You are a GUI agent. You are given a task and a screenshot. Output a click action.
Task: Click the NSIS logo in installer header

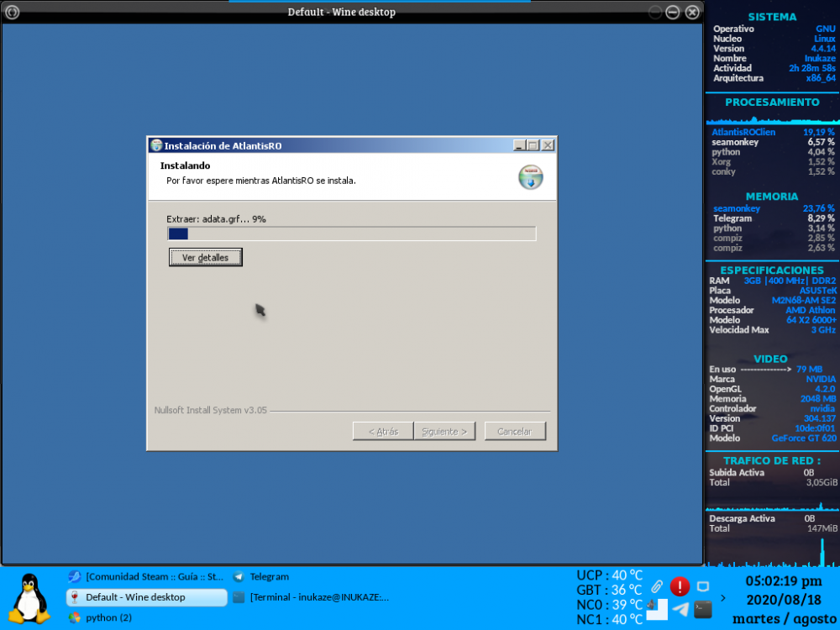pyautogui.click(x=530, y=177)
